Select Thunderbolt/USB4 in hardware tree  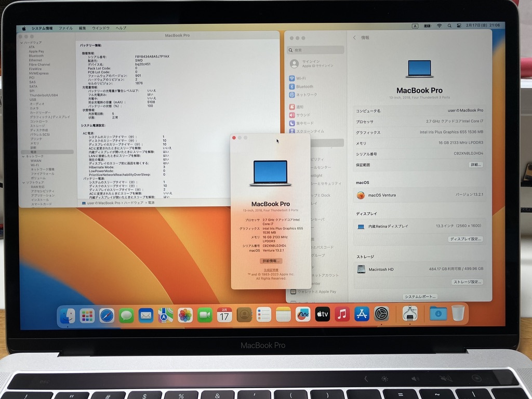coord(44,95)
